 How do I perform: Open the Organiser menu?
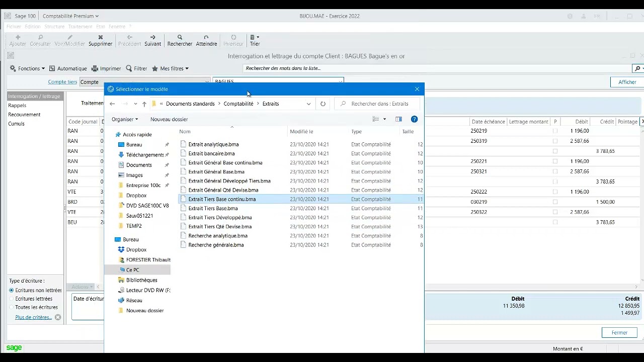click(x=125, y=119)
